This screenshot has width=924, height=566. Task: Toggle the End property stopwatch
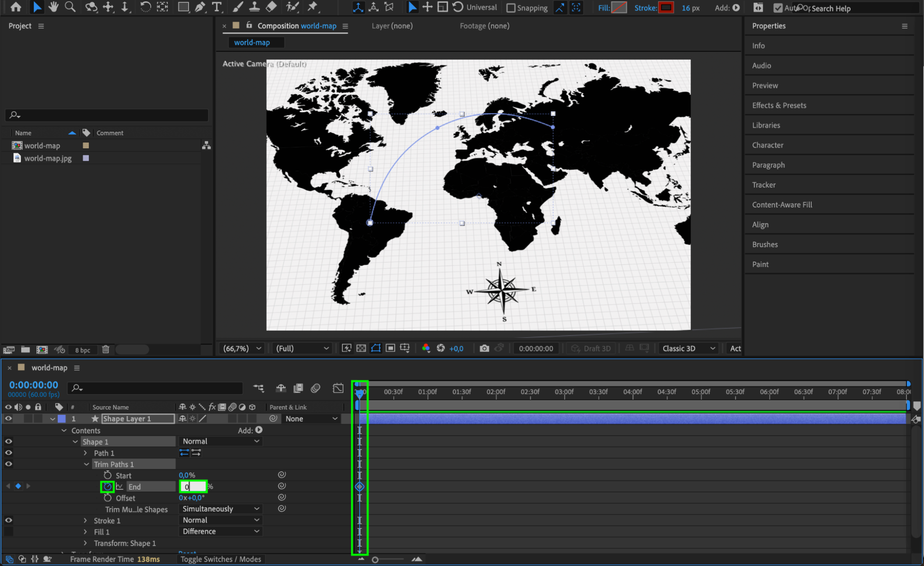click(107, 487)
